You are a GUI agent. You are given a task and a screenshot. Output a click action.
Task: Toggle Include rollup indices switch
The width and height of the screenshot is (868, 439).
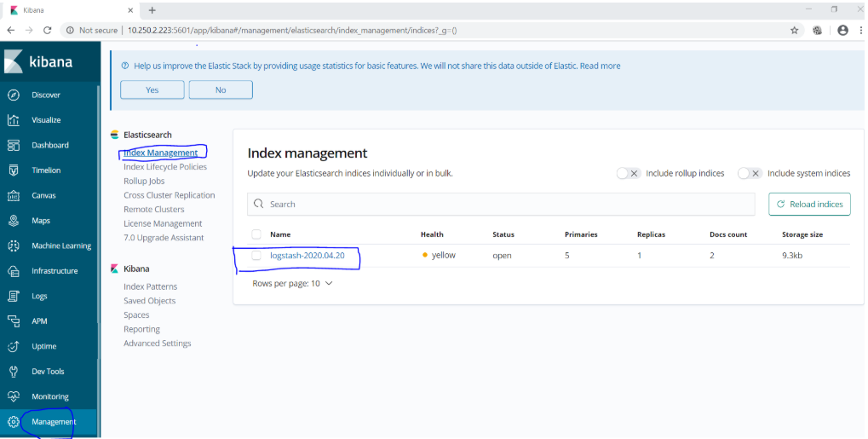(x=628, y=174)
